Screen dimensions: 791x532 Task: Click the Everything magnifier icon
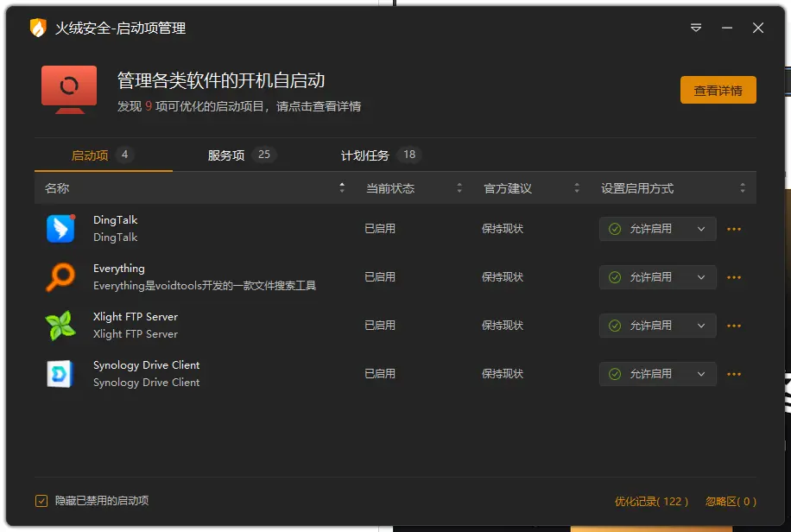[x=60, y=277]
